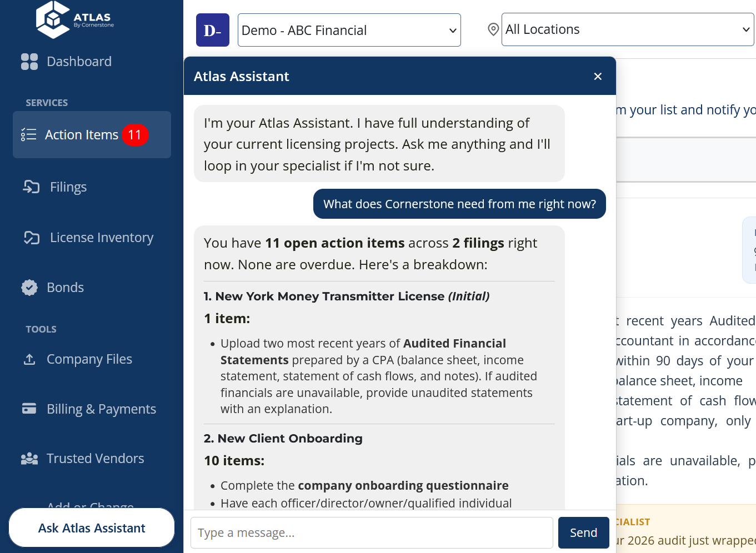The image size is (756, 553).
Task: Click the 'Have each officer/director/owner' bullet
Action: (x=366, y=503)
